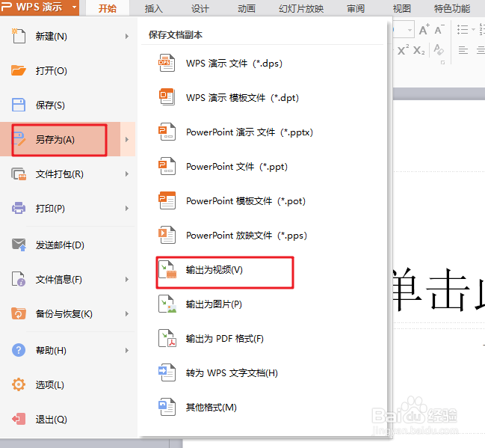Screen dimensions: 485x448
Task: Click the export-to-PDF icon
Action: 167,338
